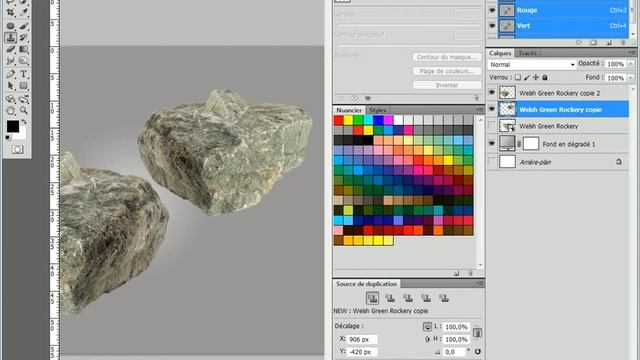The height and width of the screenshot is (360, 640).
Task: Pick the red swatch in Nuancier
Action: [x=338, y=120]
